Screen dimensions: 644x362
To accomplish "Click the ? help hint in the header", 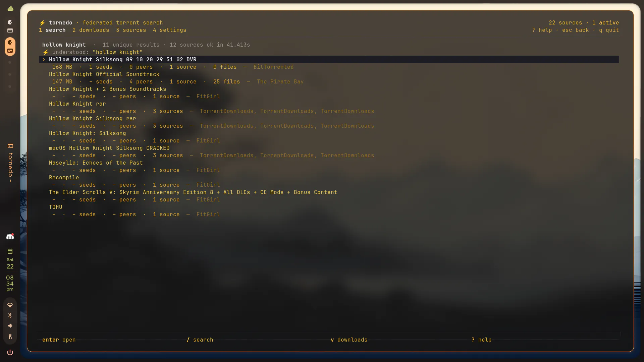I will (542, 30).
